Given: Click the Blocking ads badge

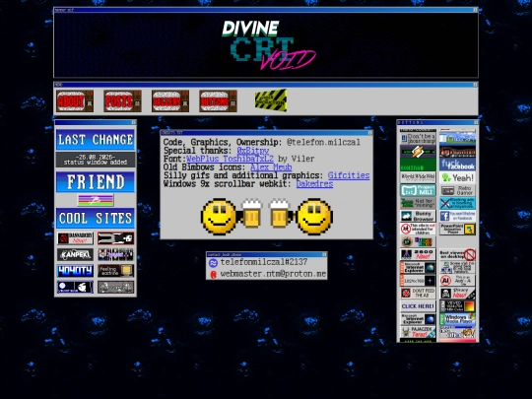Looking at the screenshot, I should tap(457, 203).
